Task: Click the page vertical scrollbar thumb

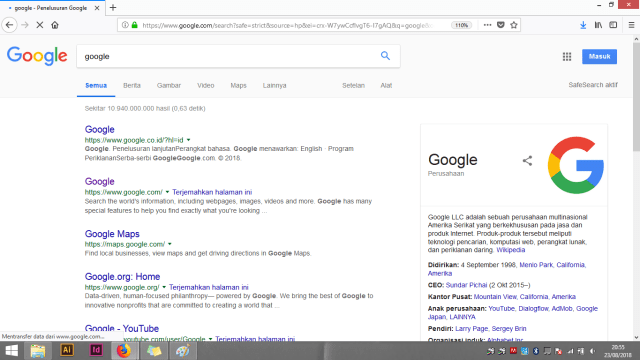Action: coord(636,96)
